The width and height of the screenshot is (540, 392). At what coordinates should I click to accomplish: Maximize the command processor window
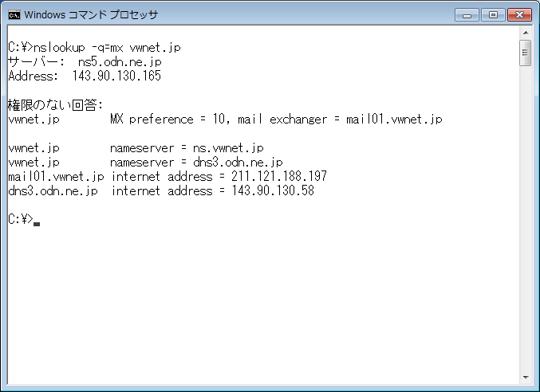coord(493,15)
